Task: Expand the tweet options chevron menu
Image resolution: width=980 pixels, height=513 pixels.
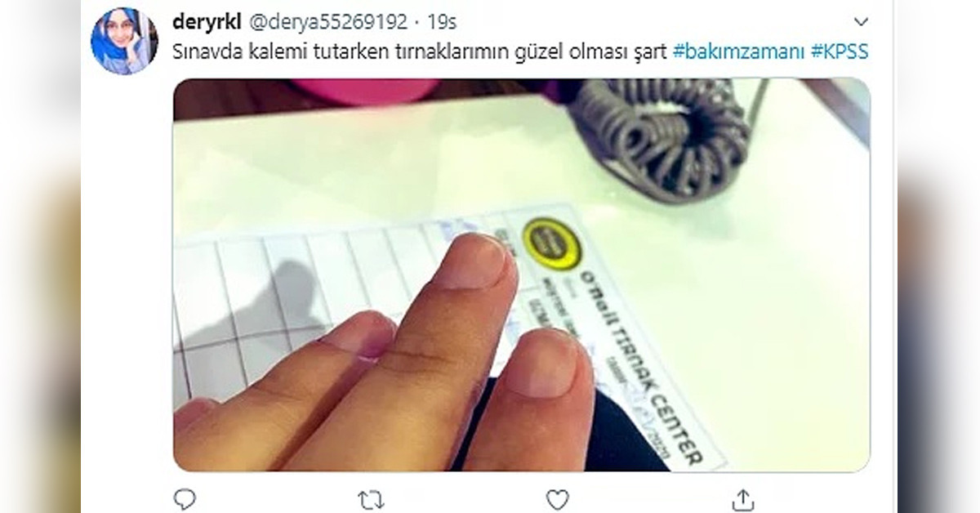Action: 861,21
